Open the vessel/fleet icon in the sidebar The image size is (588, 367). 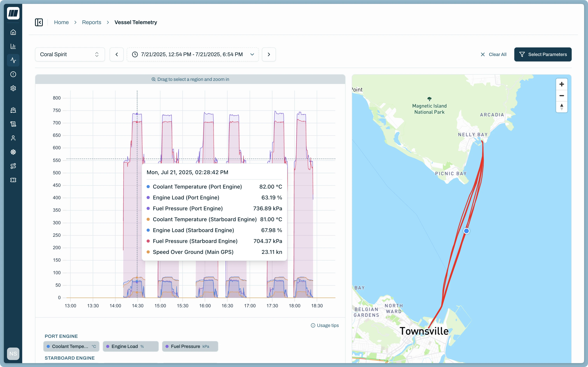(13, 110)
